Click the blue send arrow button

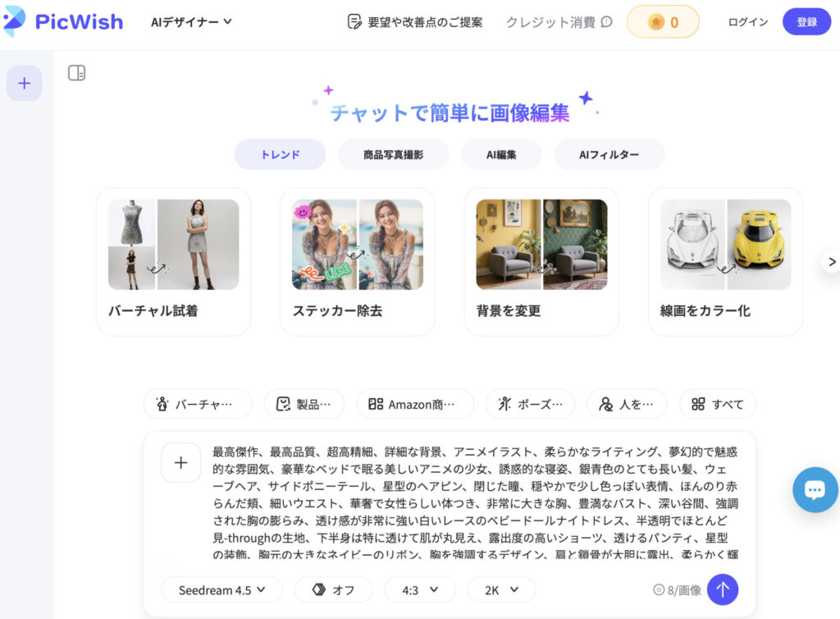[722, 589]
